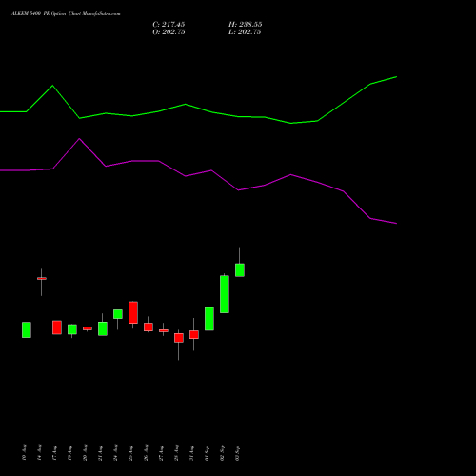
Task: Click the 31 Aug date label
Action: tap(191, 453)
